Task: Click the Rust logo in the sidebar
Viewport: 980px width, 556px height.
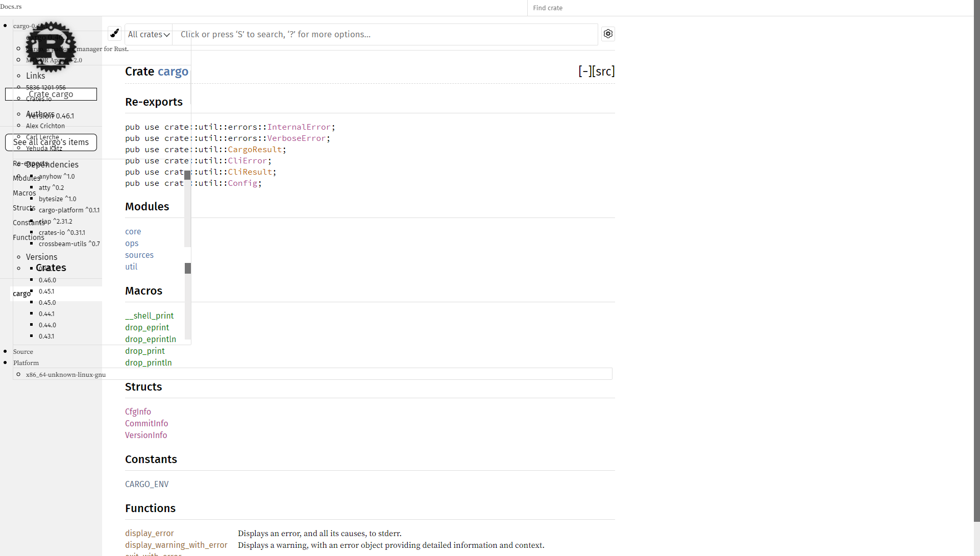Action: click(x=51, y=47)
